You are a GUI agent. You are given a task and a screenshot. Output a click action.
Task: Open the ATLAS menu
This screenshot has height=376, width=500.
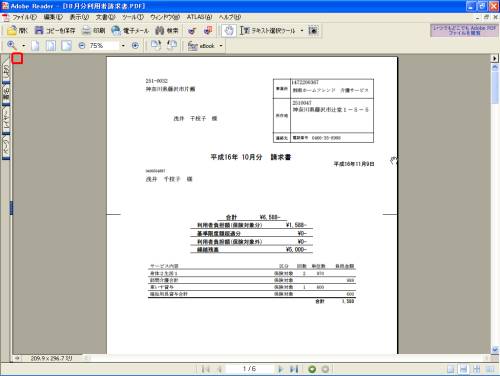199,17
